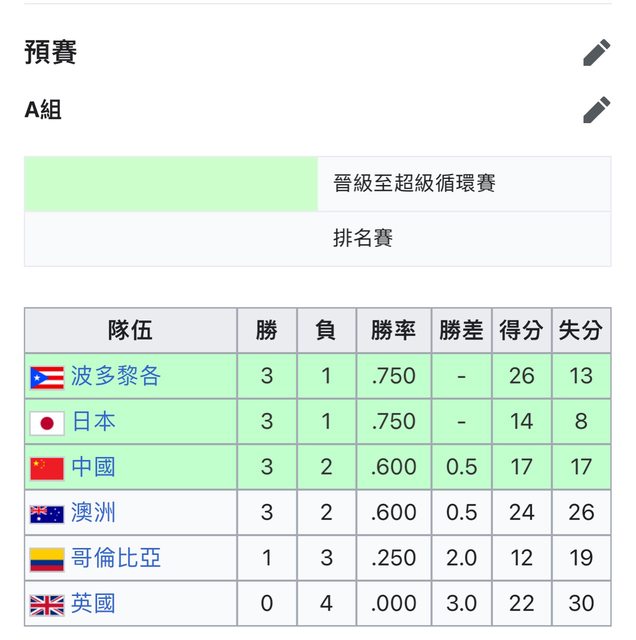
Task: Open the 波多黎各 team link
Action: coord(115,376)
